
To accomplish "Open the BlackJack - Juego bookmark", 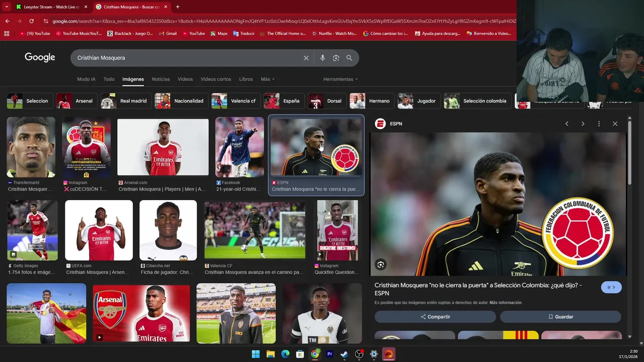I will pos(130,34).
